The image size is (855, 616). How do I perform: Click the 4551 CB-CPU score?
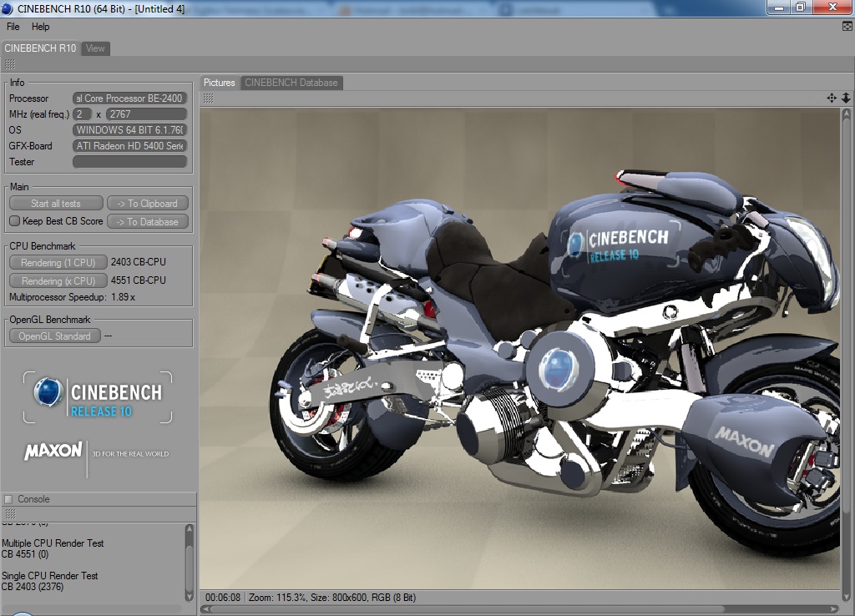pyautogui.click(x=138, y=280)
